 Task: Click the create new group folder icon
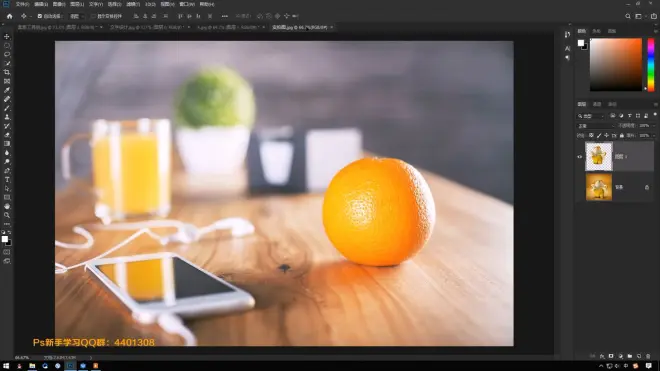[629, 356]
